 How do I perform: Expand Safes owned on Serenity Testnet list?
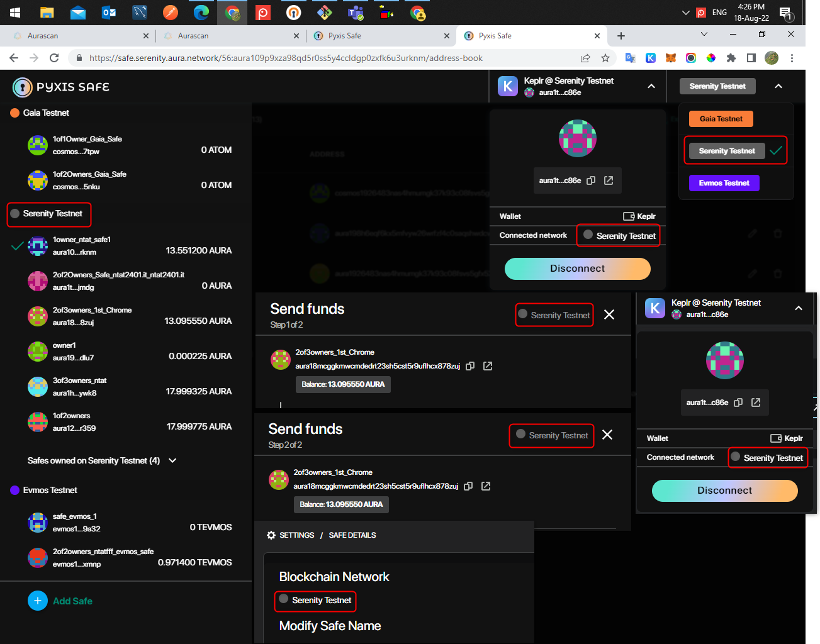coord(171,460)
